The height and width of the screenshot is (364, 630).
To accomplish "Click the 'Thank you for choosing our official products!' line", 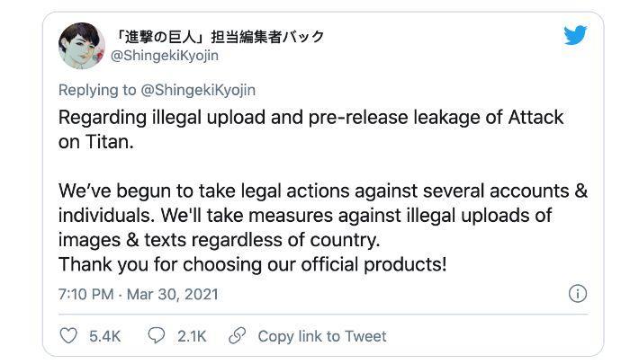I will tap(252, 264).
